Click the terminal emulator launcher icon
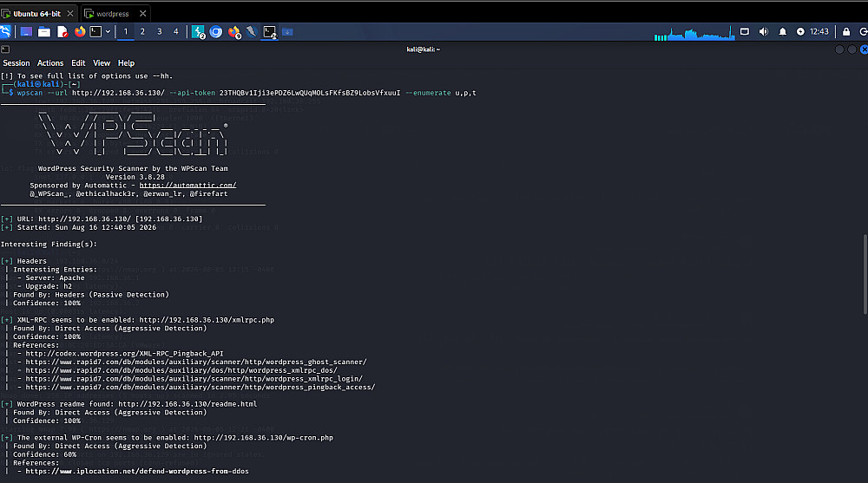Image resolution: width=868 pixels, height=483 pixels. (x=95, y=31)
